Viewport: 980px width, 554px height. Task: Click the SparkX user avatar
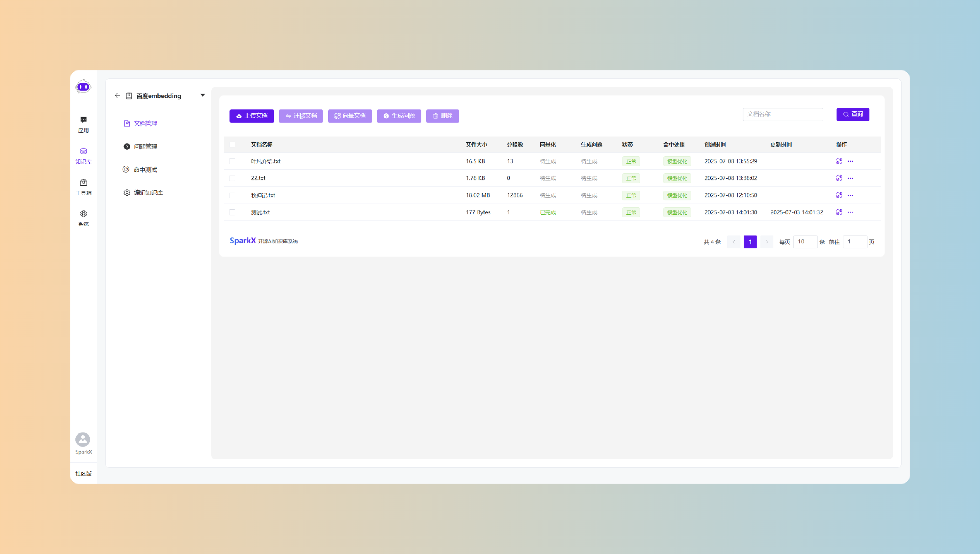point(83,439)
